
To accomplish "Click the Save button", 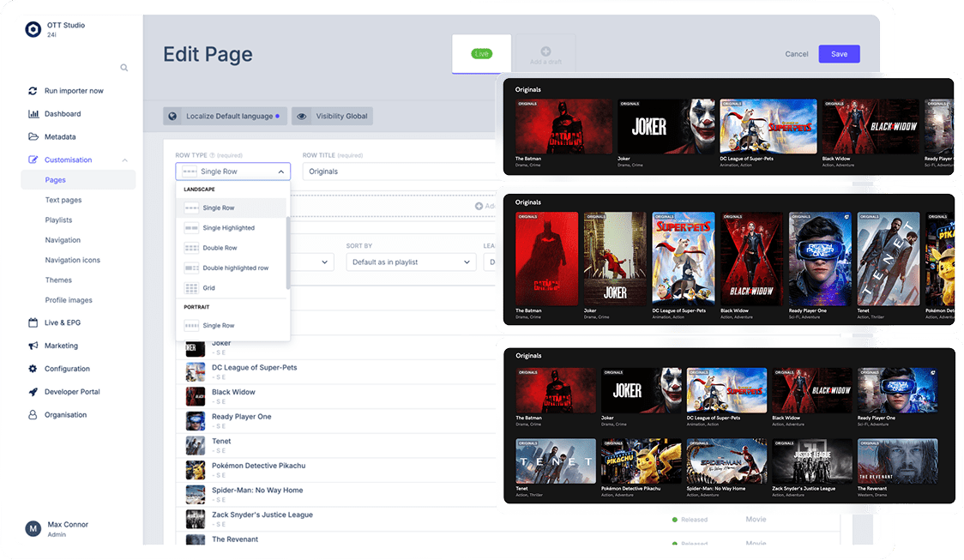I will click(x=839, y=54).
